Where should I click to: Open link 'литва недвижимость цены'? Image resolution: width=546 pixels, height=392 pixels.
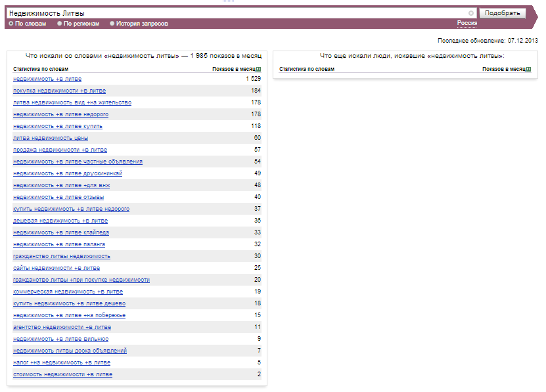[51, 138]
